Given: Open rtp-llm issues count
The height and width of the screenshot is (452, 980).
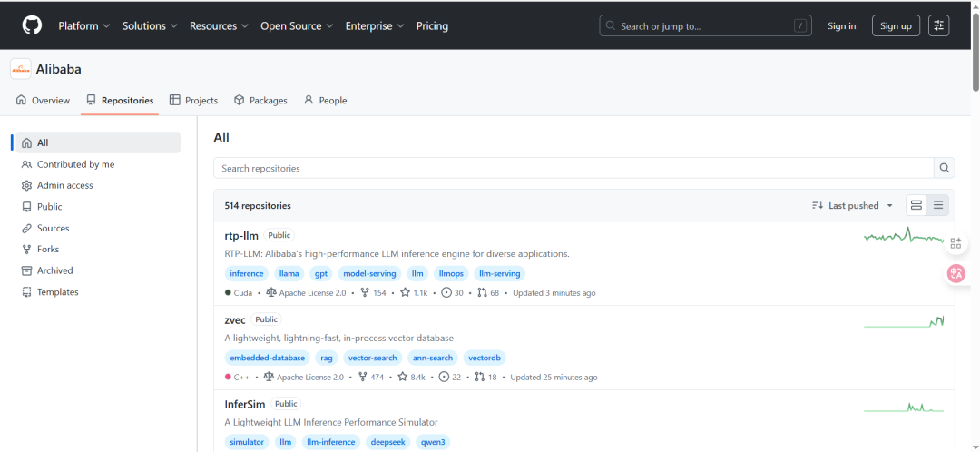Looking at the screenshot, I should tap(452, 293).
